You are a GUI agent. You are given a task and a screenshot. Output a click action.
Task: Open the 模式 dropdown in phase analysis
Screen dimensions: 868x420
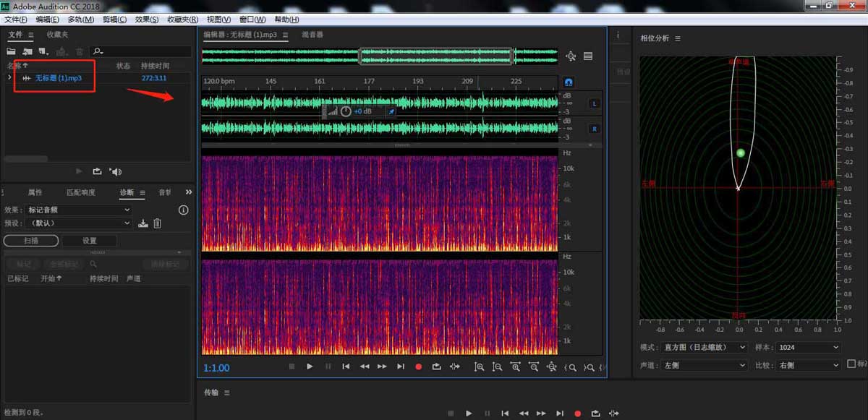[702, 347]
